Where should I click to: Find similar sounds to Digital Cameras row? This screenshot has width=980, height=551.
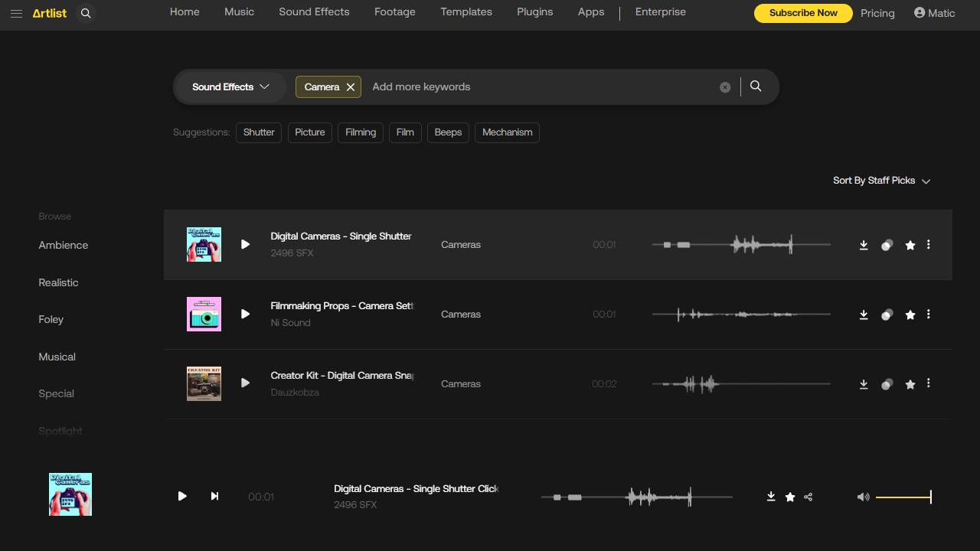(887, 245)
